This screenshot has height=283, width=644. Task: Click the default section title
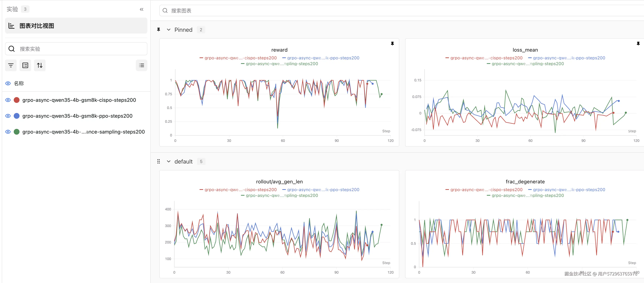pyautogui.click(x=183, y=161)
